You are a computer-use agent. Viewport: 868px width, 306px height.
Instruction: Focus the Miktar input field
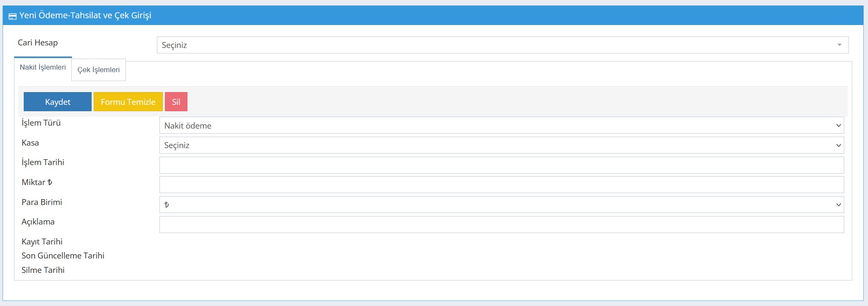click(x=502, y=185)
